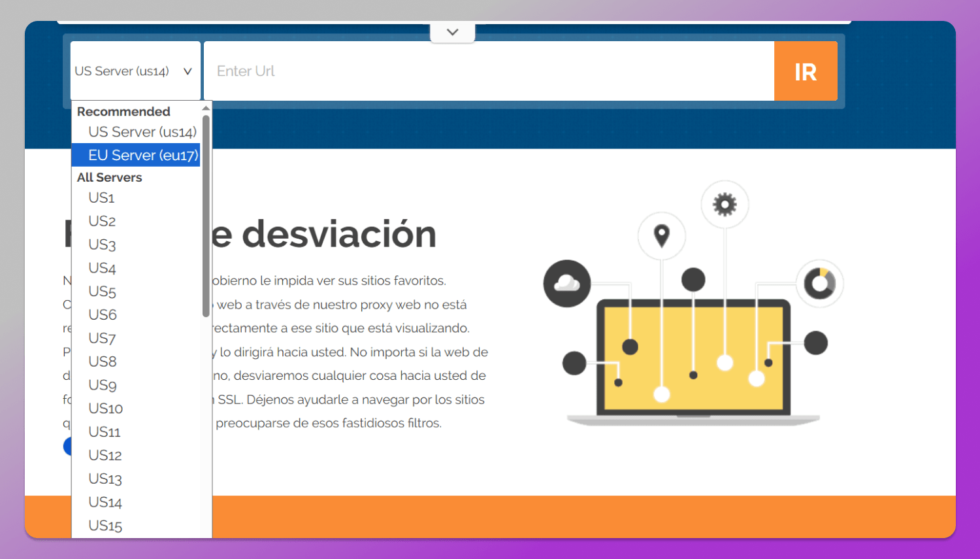Click the server list scrollbar thumb
This screenshot has width=980, height=559.
click(x=206, y=216)
